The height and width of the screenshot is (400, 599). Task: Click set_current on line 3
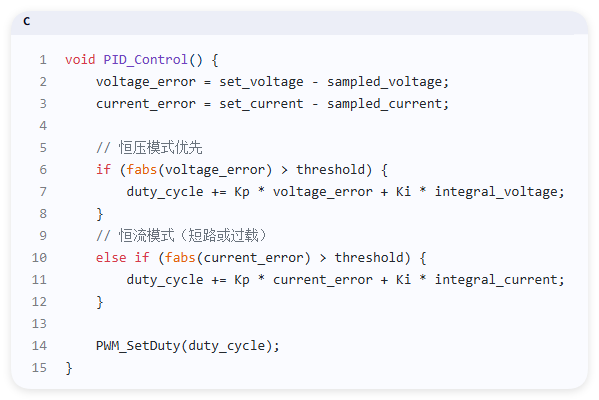(x=261, y=104)
